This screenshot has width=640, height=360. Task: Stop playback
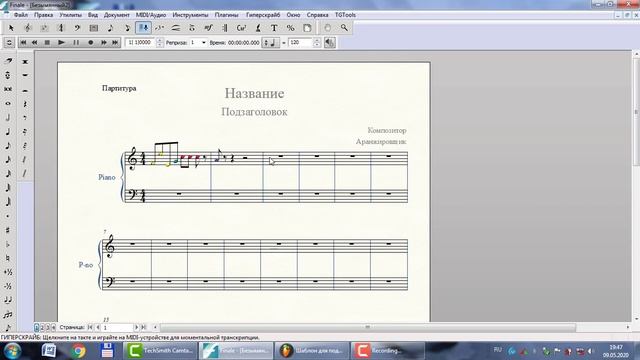tap(47, 42)
